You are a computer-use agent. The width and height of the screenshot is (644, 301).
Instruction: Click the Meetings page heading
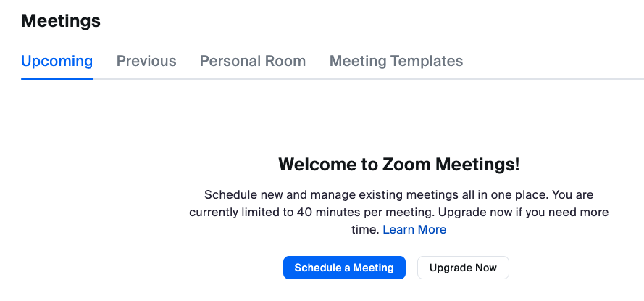[x=61, y=21]
